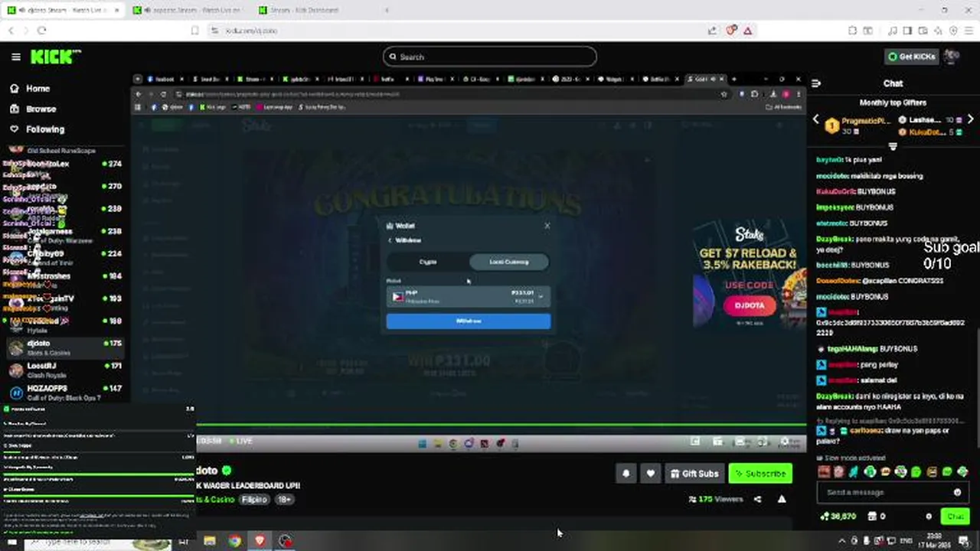The width and height of the screenshot is (980, 551).
Task: Open the KICKs balance 36,870
Action: coord(838,517)
